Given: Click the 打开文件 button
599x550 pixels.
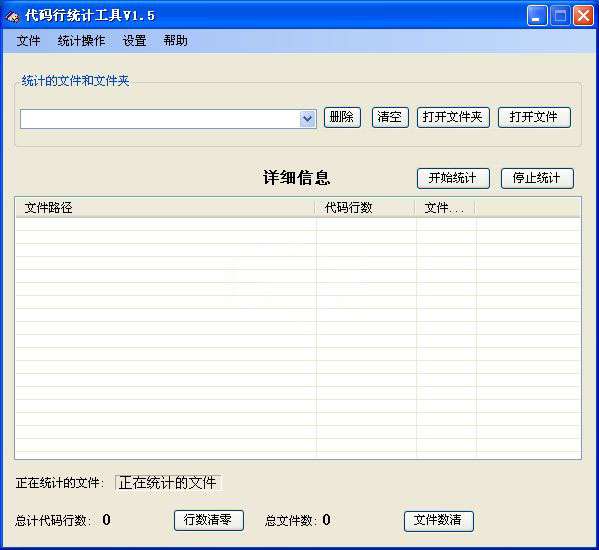Looking at the screenshot, I should [x=534, y=117].
